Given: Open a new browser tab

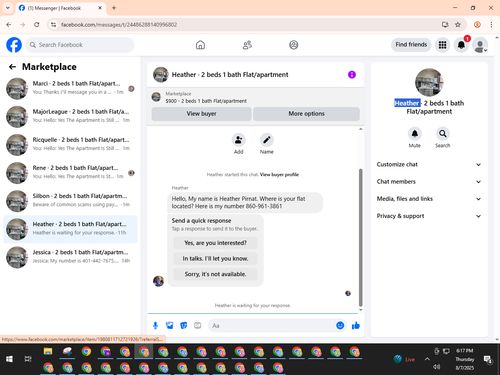Looking at the screenshot, I should coord(114,8).
